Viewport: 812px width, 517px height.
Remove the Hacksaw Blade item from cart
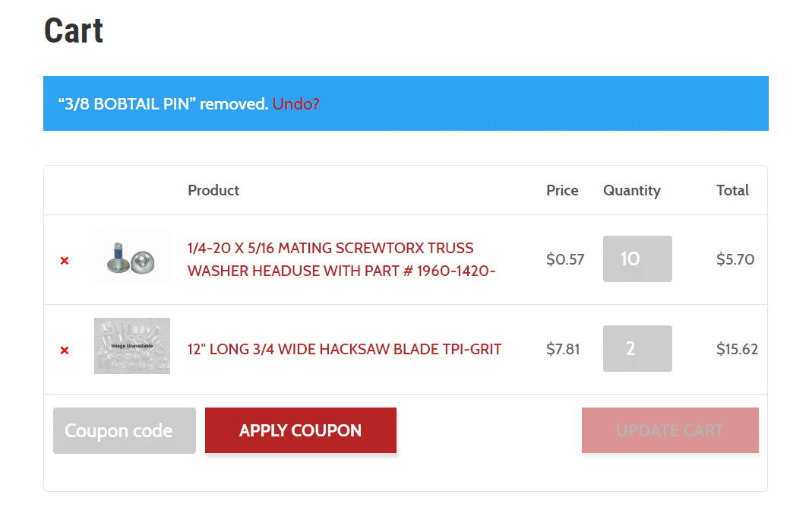[x=65, y=350]
